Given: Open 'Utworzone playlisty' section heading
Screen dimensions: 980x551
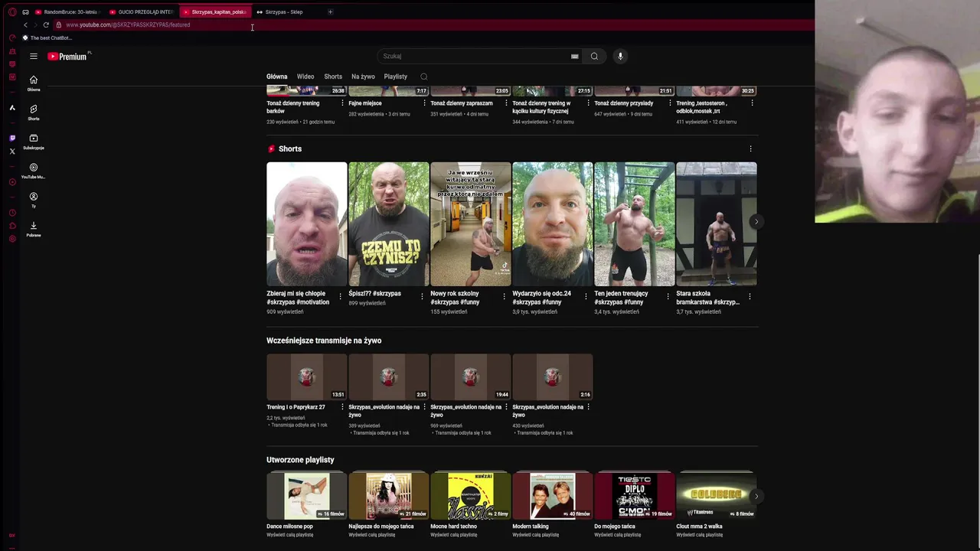Looking at the screenshot, I should (x=300, y=460).
